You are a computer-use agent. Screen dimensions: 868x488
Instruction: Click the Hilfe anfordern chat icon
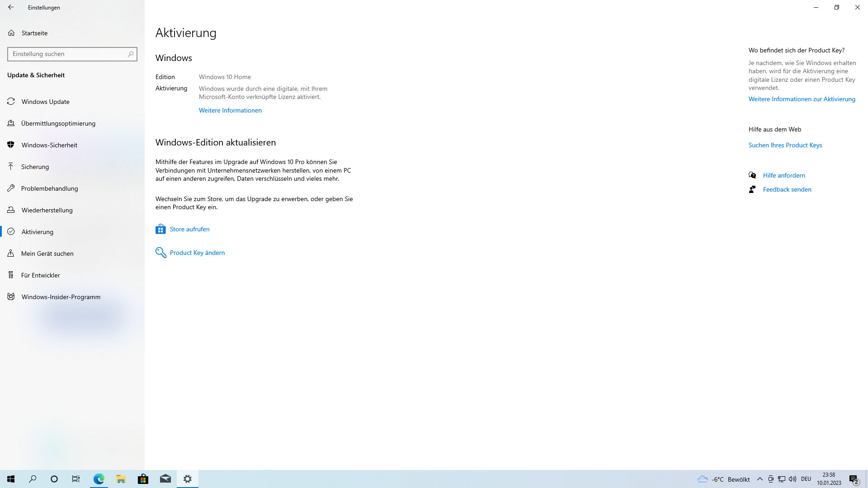pyautogui.click(x=752, y=175)
